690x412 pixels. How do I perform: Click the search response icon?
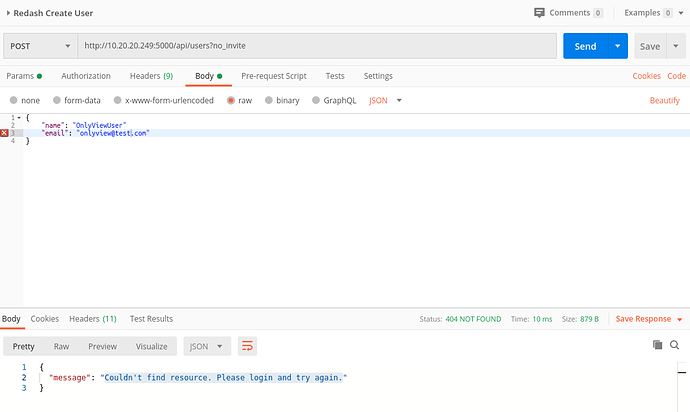coord(675,345)
